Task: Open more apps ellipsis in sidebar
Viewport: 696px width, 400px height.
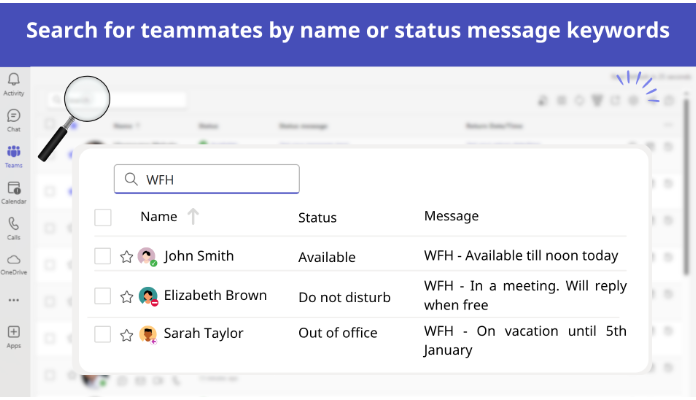Action: tap(14, 300)
